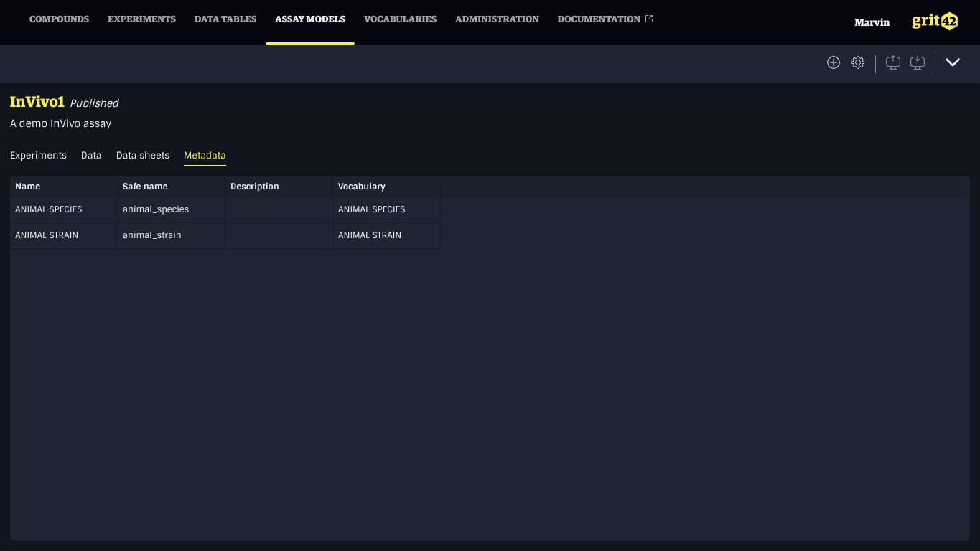Screen dimensions: 980x551
Task: Click the InVivo1 assay title
Action: (37, 102)
